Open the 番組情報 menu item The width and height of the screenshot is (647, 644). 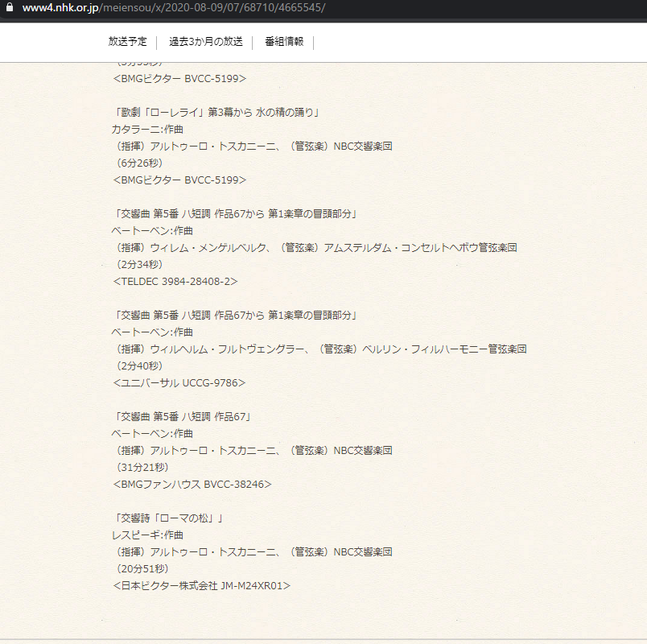coord(284,42)
